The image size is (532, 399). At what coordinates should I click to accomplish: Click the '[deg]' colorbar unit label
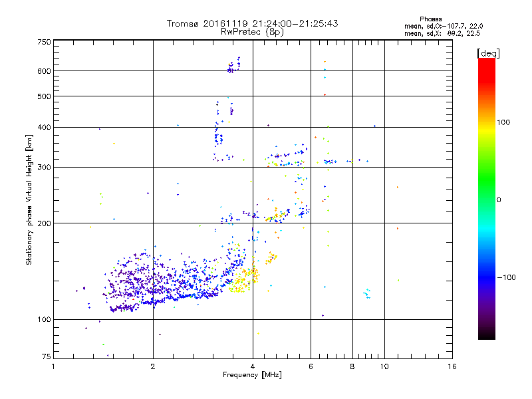[488, 53]
